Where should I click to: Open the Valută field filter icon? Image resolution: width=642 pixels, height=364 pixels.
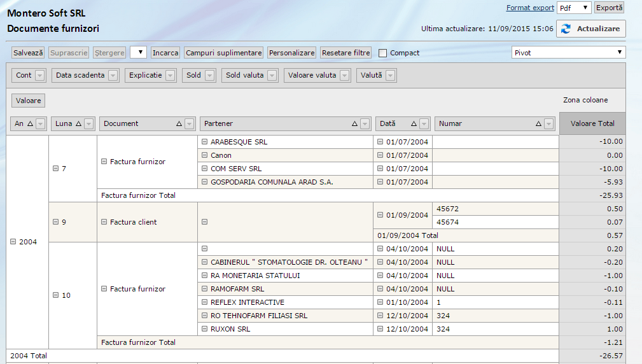[x=391, y=75]
